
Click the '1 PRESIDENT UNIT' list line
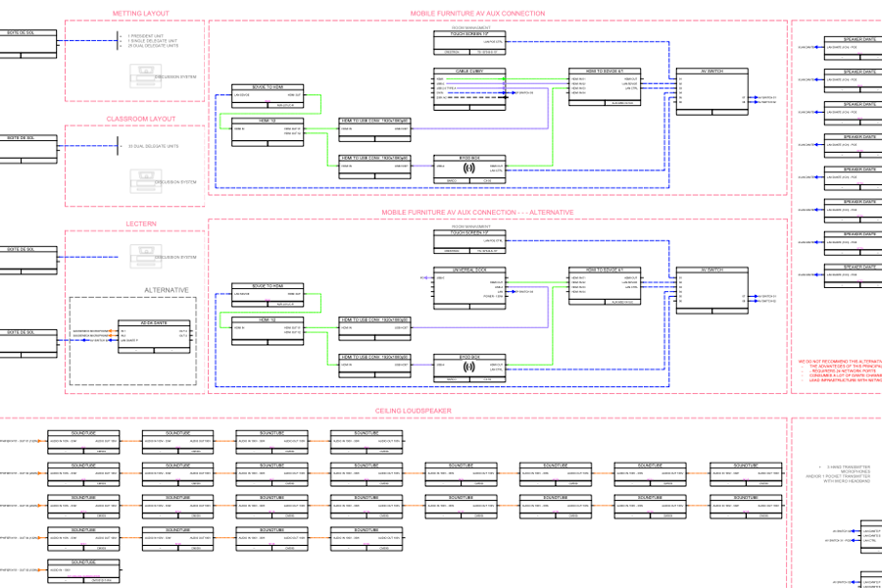click(145, 36)
